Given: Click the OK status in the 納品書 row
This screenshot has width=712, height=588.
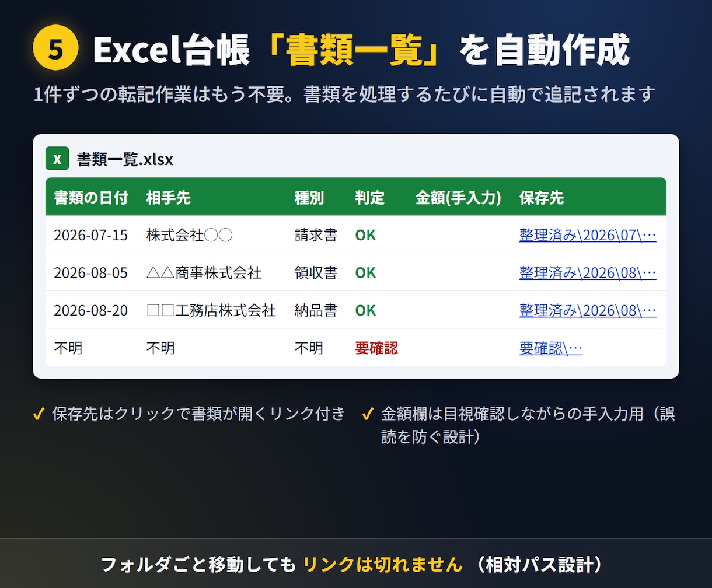Looking at the screenshot, I should click(365, 310).
